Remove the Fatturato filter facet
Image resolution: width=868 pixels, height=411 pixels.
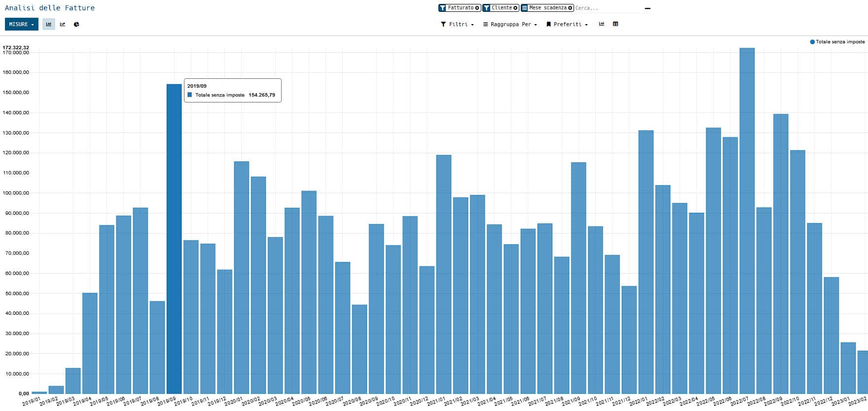point(477,8)
